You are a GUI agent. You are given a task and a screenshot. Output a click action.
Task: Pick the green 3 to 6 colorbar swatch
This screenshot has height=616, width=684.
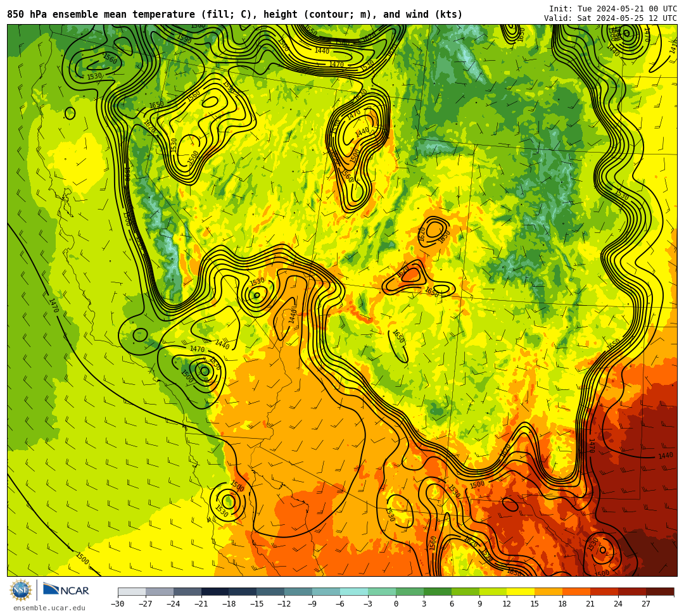[x=438, y=591]
